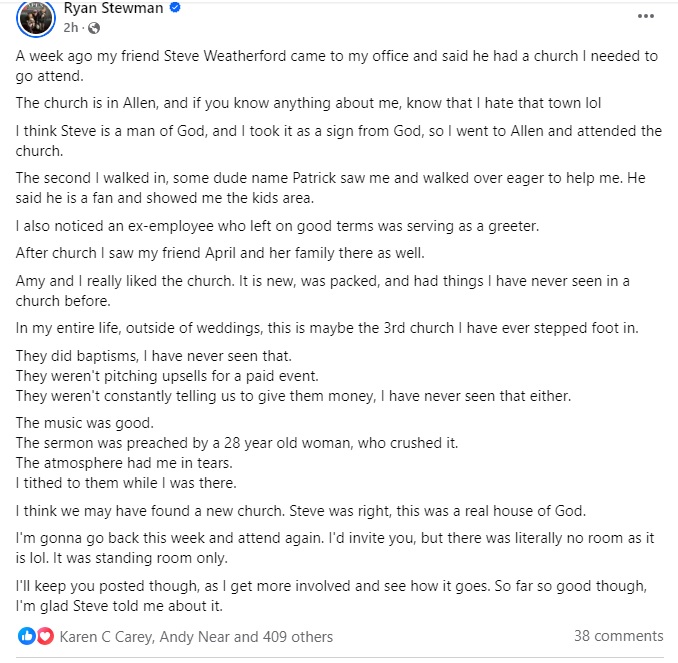Open the 38 comments link
Viewport: 678px width, 663px height.
[x=618, y=636]
